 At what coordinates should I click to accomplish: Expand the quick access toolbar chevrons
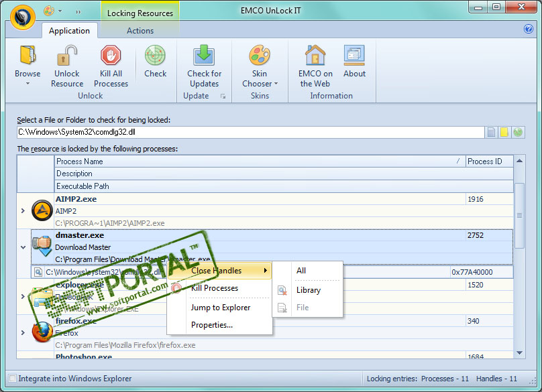click(x=78, y=12)
